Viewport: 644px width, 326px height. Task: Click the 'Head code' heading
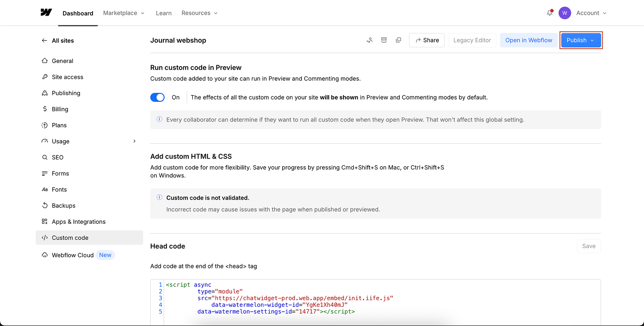click(168, 246)
